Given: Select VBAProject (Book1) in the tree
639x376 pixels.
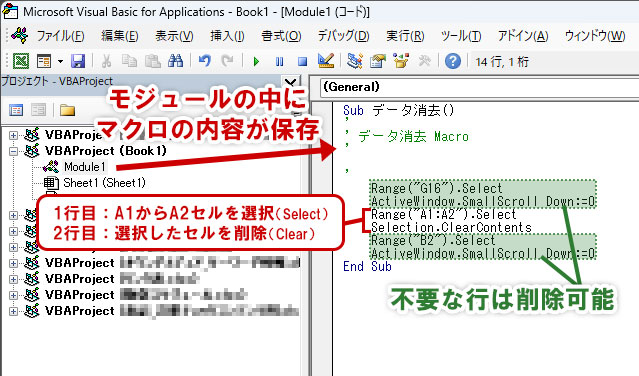Looking at the screenshot, I should tap(106, 151).
